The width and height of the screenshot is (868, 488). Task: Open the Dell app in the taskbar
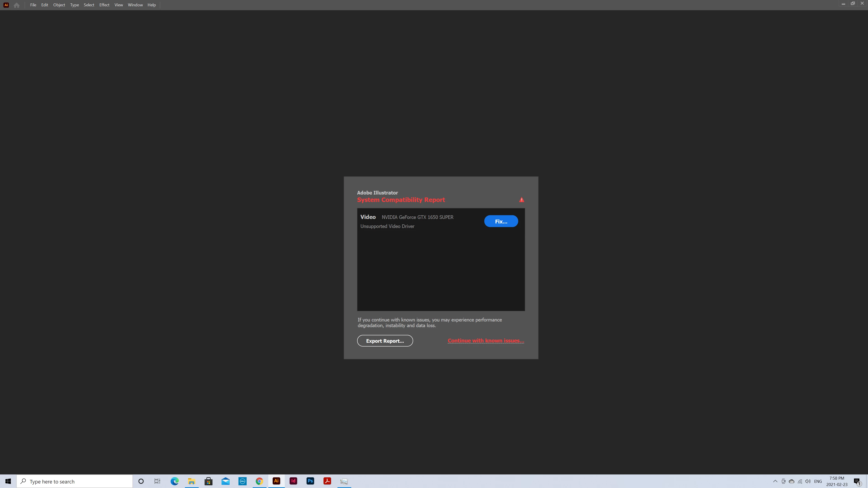tap(242, 481)
